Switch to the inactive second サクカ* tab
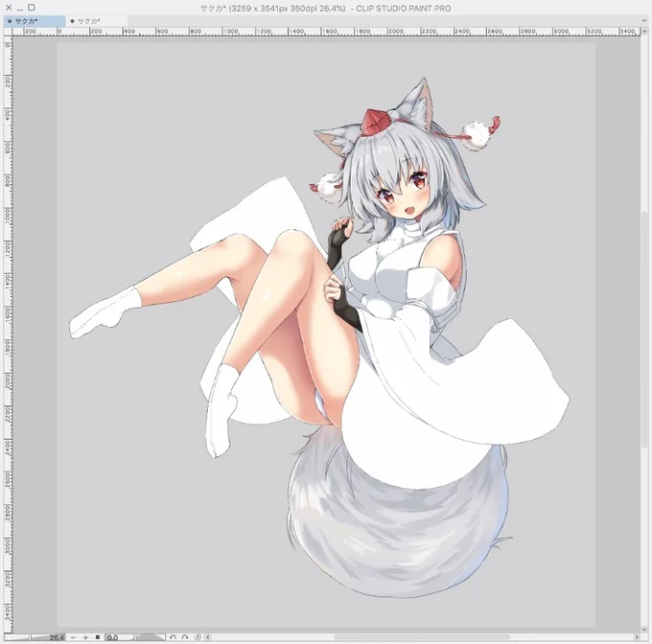 [97, 21]
